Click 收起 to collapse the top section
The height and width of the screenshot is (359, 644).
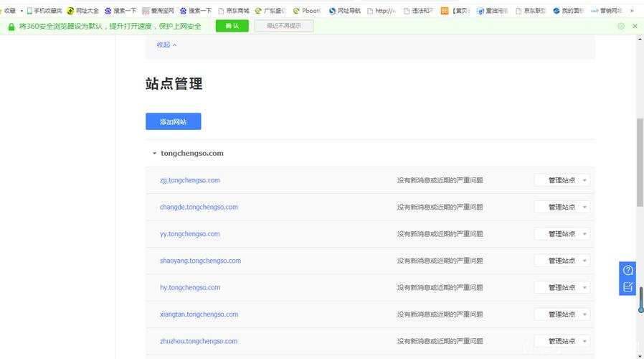coord(166,45)
